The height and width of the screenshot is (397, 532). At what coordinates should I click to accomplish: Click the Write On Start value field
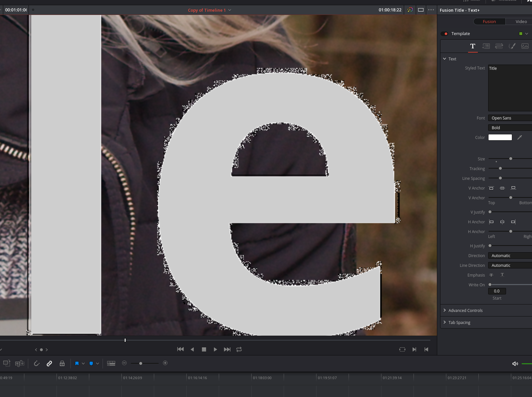(x=497, y=291)
